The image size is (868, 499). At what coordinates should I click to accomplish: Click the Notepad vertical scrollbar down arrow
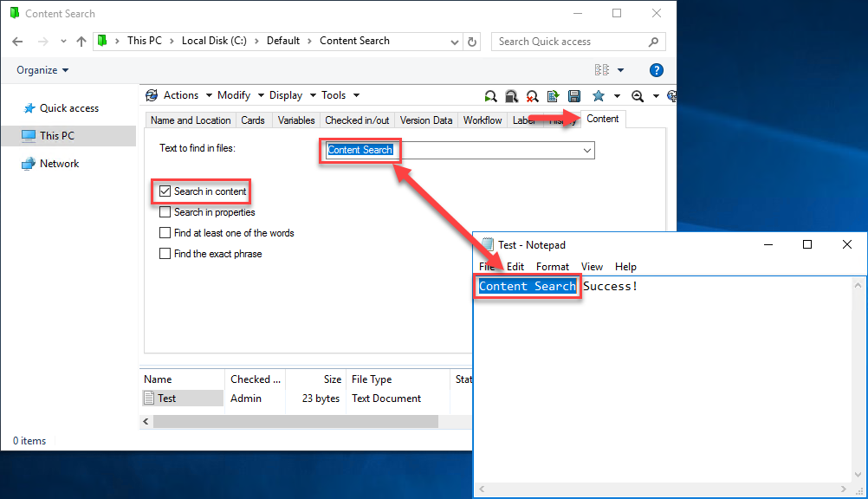[858, 475]
